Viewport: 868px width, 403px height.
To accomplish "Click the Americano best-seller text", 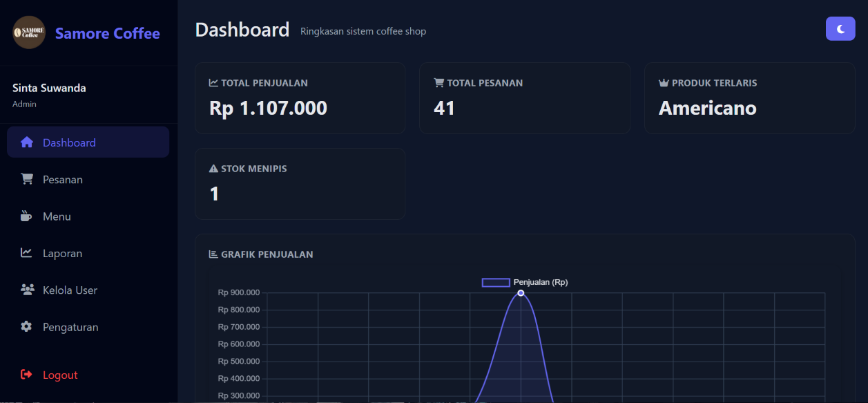I will point(707,108).
